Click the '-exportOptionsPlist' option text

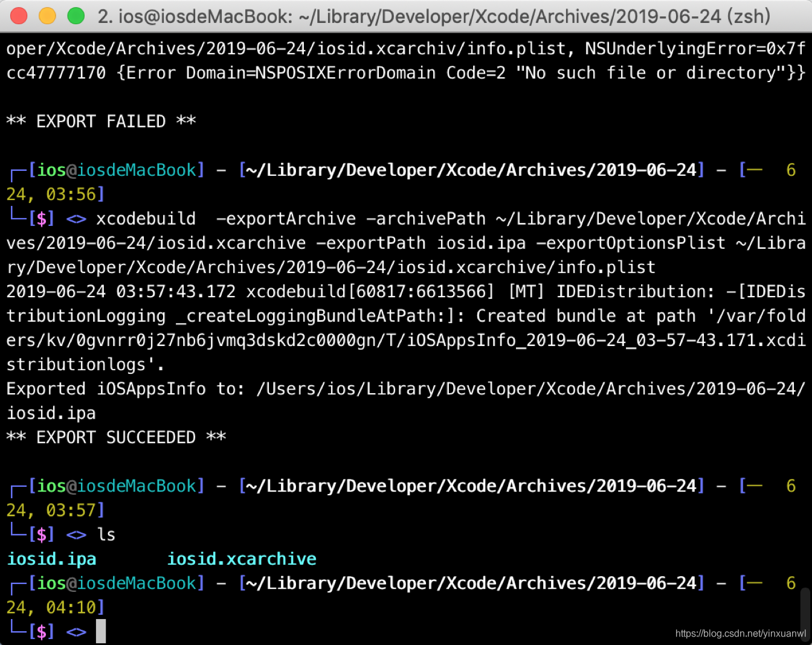pyautogui.click(x=631, y=243)
